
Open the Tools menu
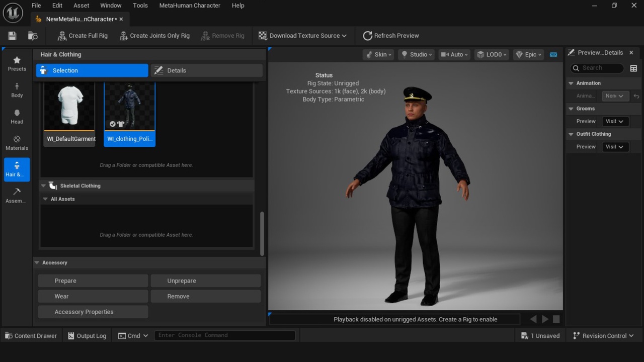coord(140,6)
